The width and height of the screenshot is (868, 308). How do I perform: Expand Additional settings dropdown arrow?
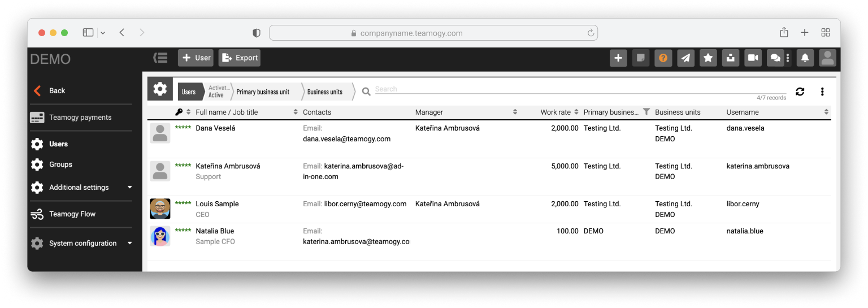pos(129,187)
